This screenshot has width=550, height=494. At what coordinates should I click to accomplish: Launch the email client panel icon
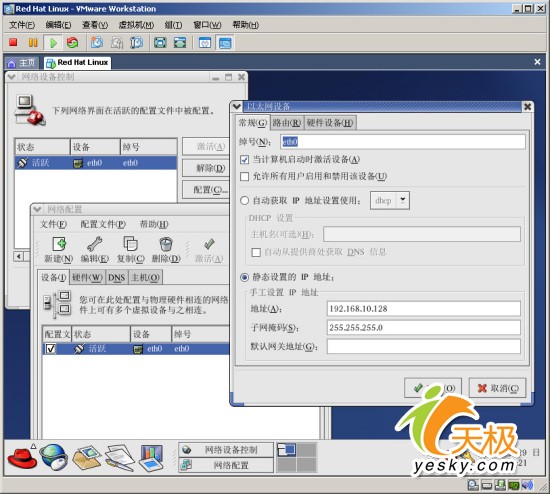86,458
